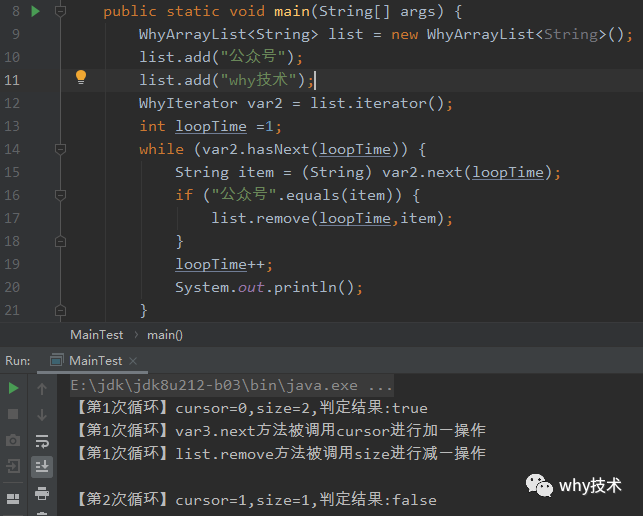Click main() in the breadcrumb bar

pos(165,334)
